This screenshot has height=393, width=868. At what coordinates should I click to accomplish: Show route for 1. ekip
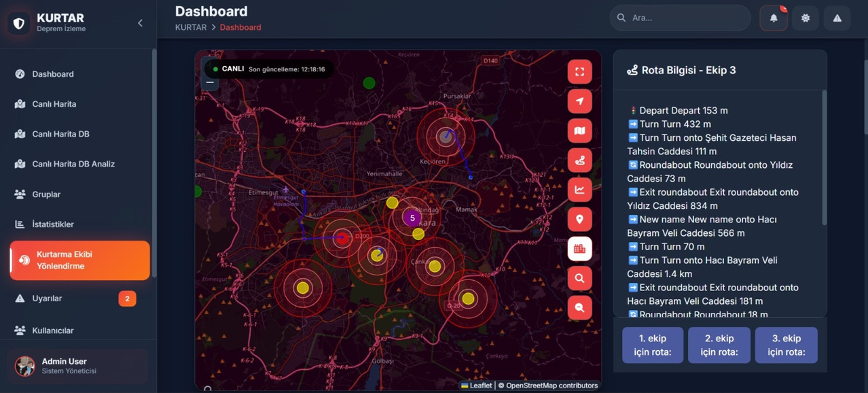(x=652, y=345)
